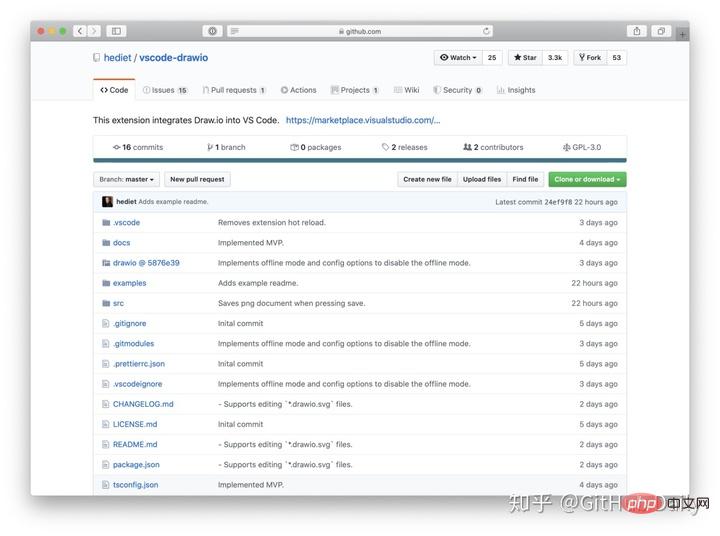Follow the marketplace.visualstudio.com link
The width and height of the screenshot is (720, 536).
[363, 120]
